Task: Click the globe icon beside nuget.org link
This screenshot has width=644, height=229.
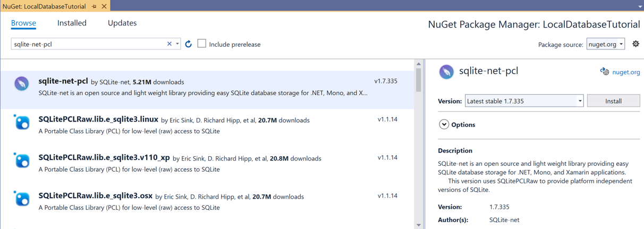Action: (x=605, y=72)
